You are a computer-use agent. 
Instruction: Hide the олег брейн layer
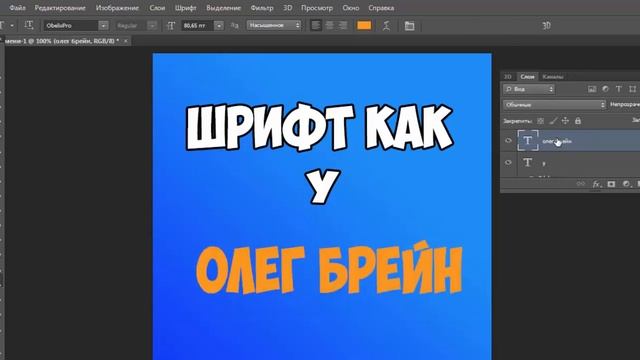tap(508, 141)
